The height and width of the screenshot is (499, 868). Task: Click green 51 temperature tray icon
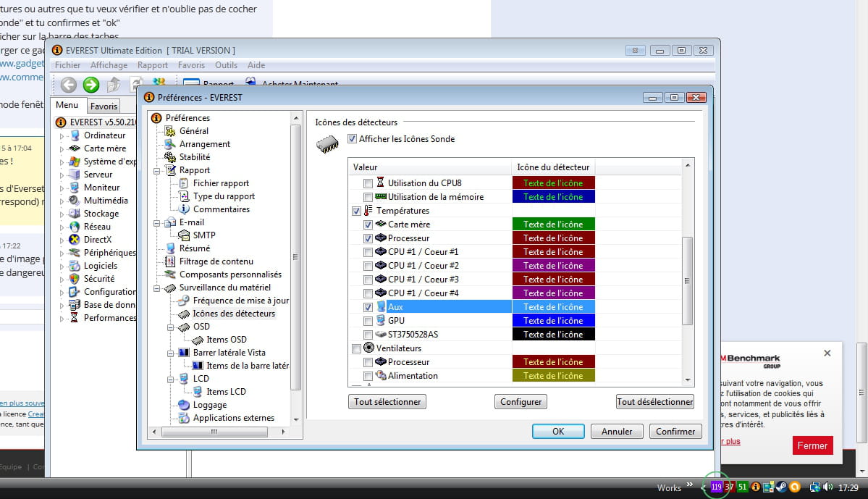click(742, 487)
